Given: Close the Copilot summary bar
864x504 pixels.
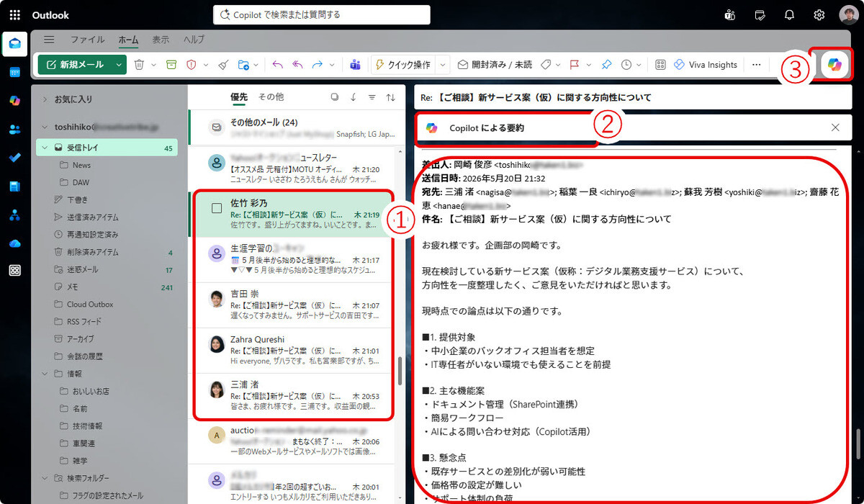Looking at the screenshot, I should 835,127.
